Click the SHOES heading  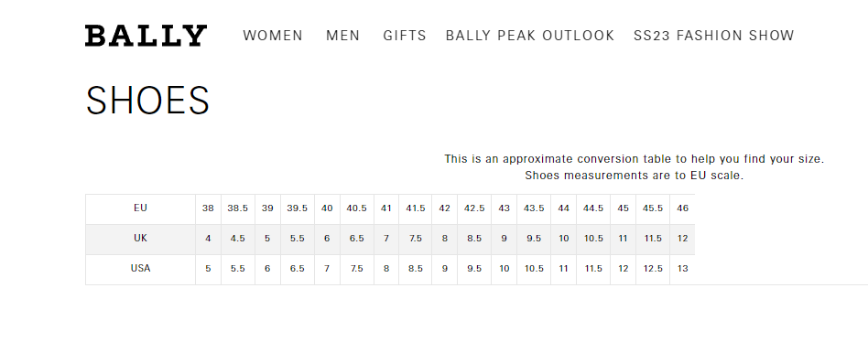coord(147,101)
